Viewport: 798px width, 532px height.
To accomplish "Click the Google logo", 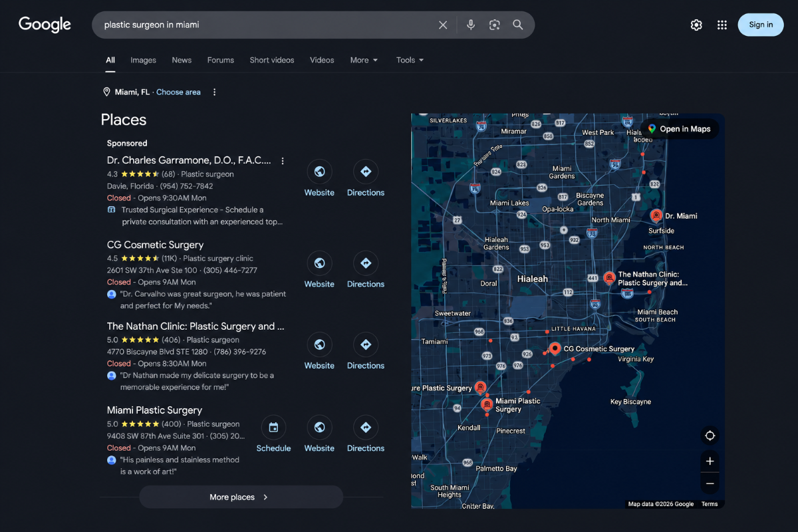I will point(45,25).
